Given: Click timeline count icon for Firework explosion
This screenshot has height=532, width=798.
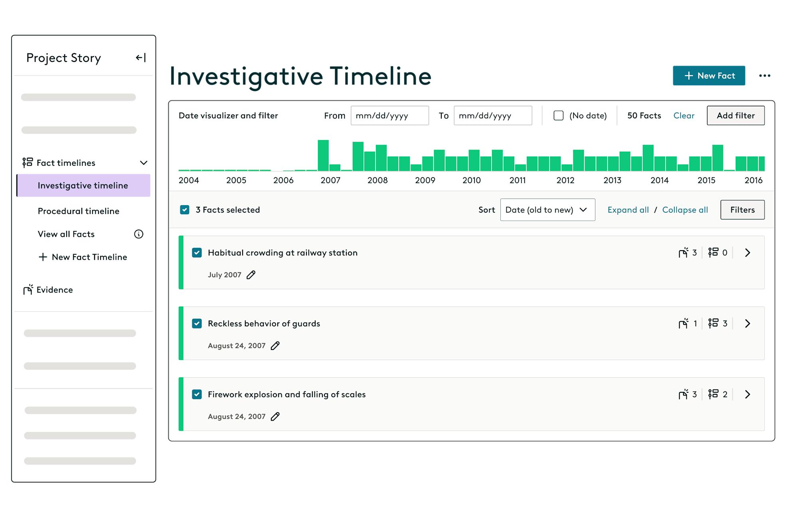Looking at the screenshot, I should coord(713,394).
